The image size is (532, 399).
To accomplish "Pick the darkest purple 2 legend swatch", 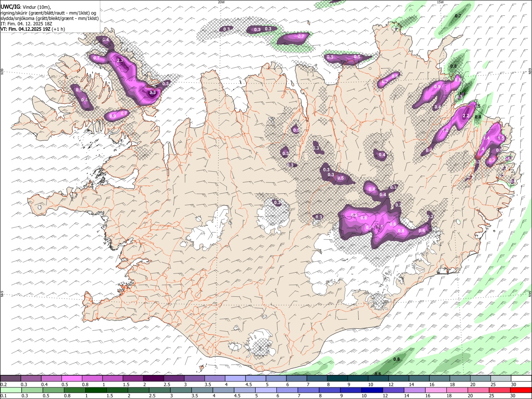I will 153,379.
